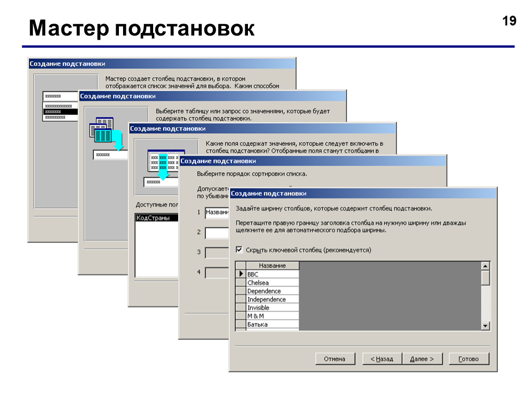
Task: Open sort field 1 combo box
Action: [x=217, y=212]
